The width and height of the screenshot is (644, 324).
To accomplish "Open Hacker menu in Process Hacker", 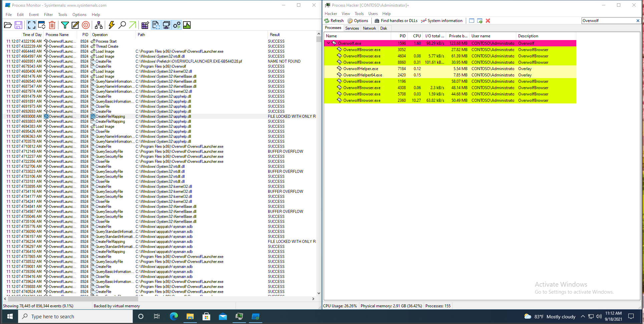I will click(x=331, y=14).
